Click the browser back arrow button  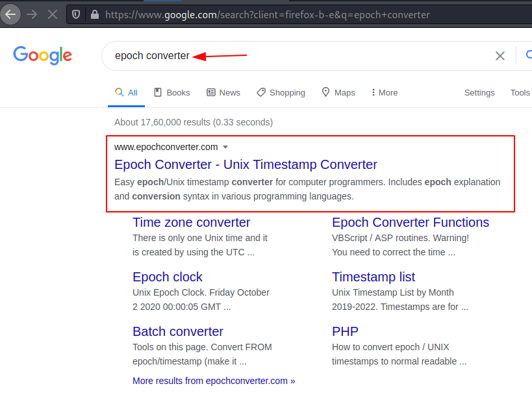(x=10, y=14)
